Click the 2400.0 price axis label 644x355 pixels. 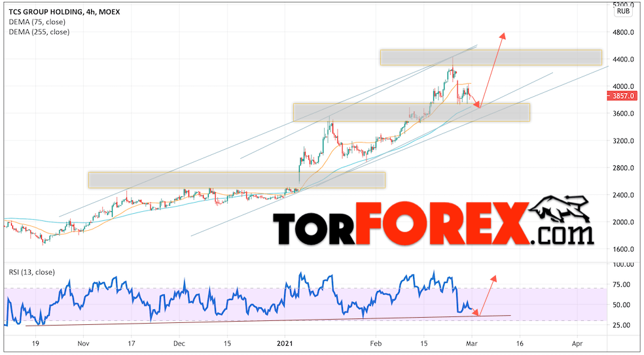pyautogui.click(x=623, y=195)
